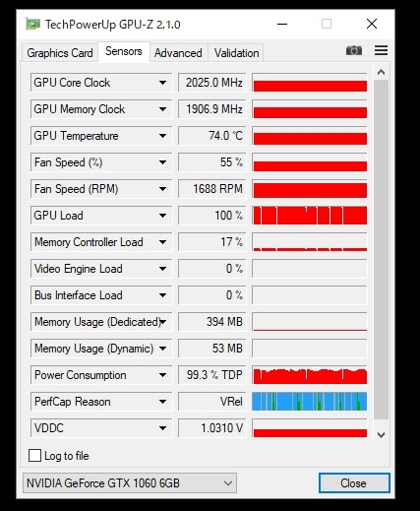
Task: Close the window with the X button
Action: click(x=372, y=24)
